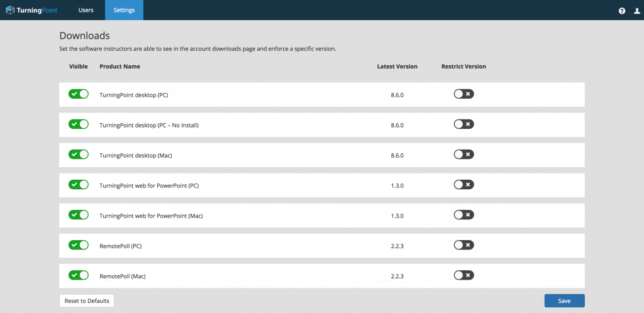Click the Downloads description sentence
The height and width of the screenshot is (313, 644).
click(198, 49)
